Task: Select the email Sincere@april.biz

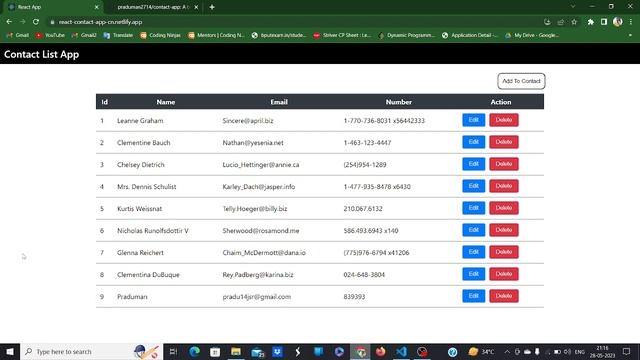Action: (x=248, y=121)
